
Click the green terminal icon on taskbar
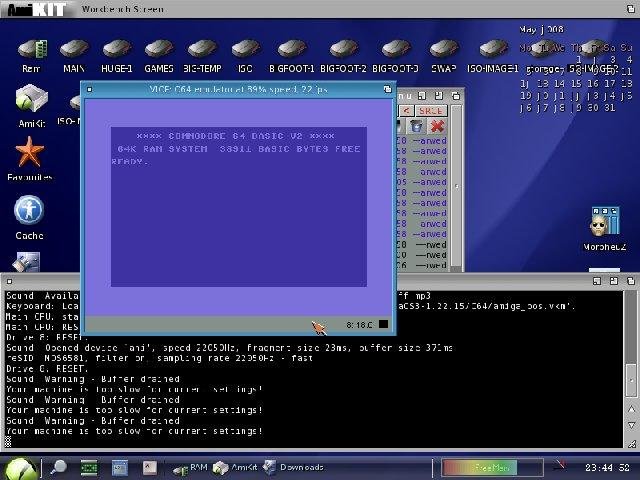89,468
